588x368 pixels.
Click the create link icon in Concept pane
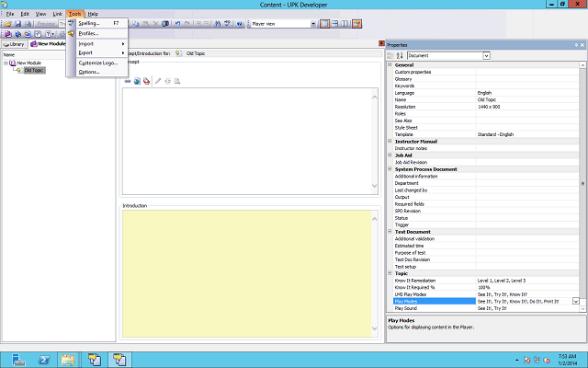click(x=128, y=80)
